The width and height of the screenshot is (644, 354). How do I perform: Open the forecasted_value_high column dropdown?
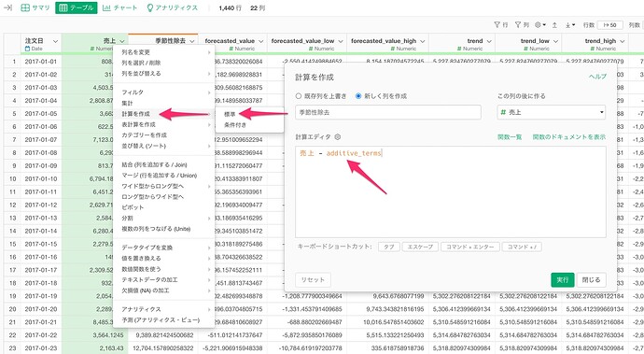[x=422, y=41]
